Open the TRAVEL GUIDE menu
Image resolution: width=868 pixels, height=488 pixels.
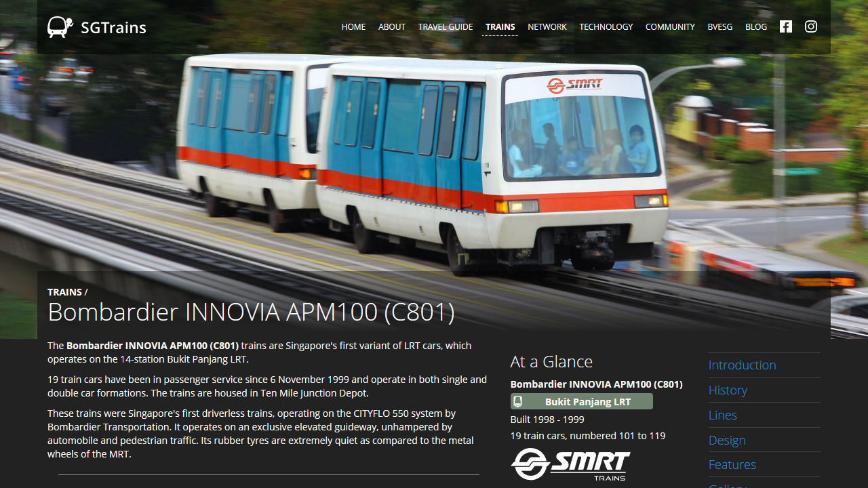446,27
